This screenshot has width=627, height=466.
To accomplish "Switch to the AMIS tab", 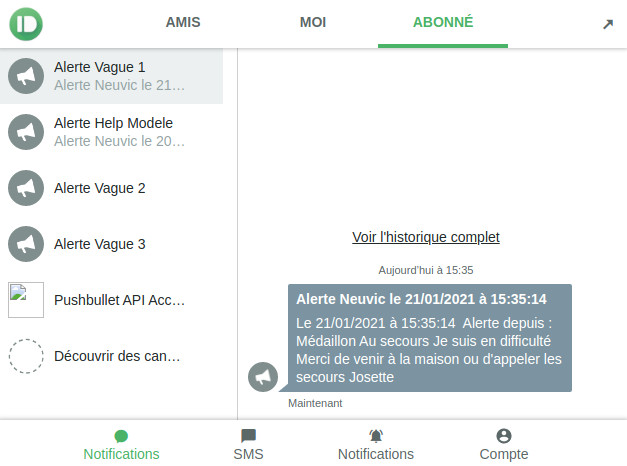I will [x=183, y=22].
